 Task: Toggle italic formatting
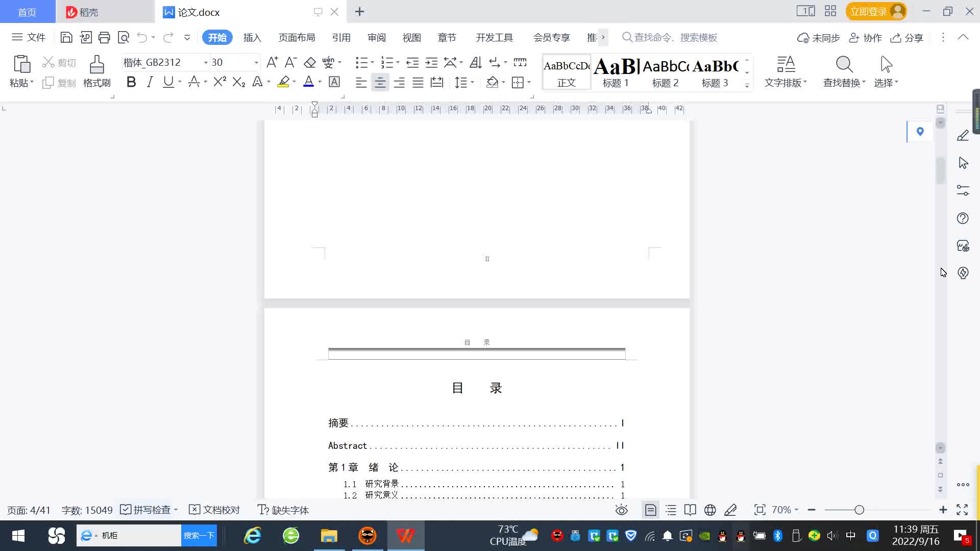click(x=150, y=82)
